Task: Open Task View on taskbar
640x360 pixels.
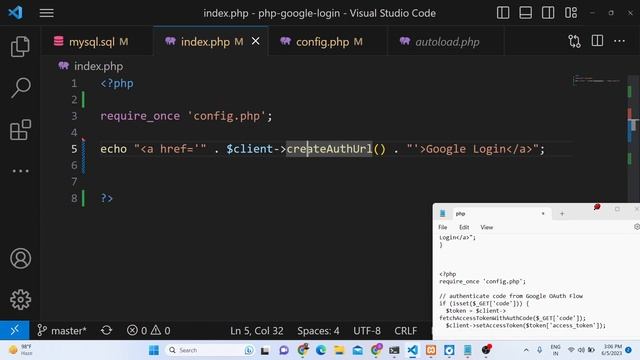Action: (265, 350)
